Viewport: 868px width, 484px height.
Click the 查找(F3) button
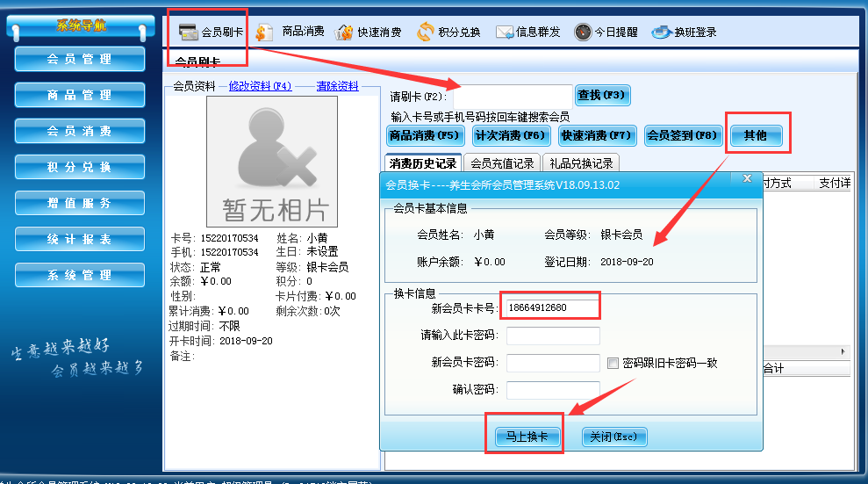[x=602, y=95]
